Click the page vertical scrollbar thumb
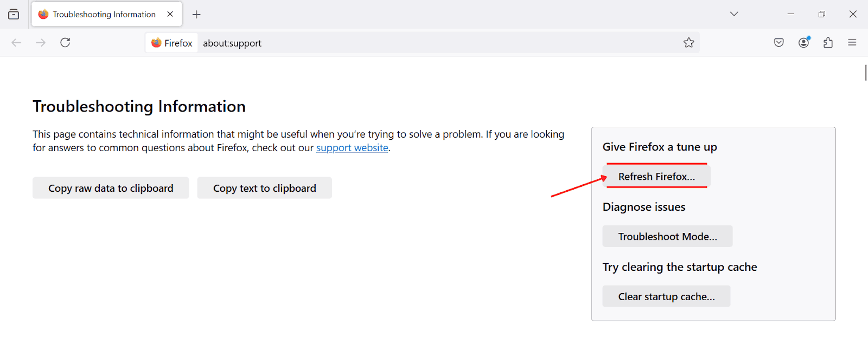The height and width of the screenshot is (344, 868). tap(866, 72)
